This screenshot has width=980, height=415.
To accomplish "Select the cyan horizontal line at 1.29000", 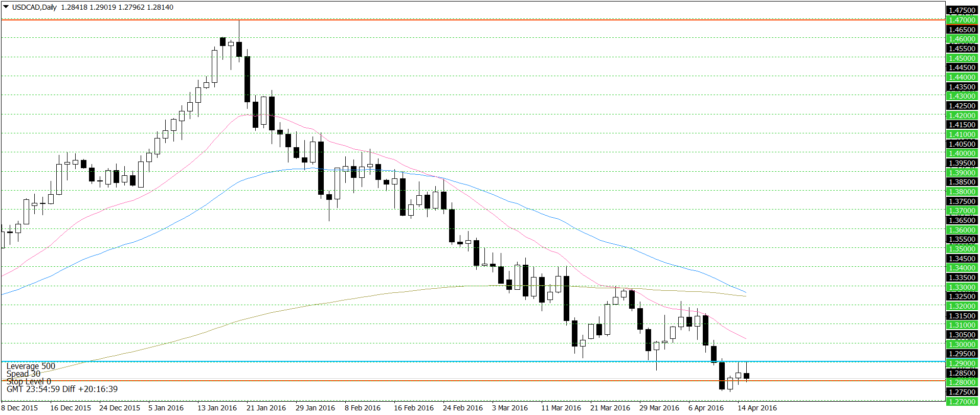I will (x=473, y=361).
